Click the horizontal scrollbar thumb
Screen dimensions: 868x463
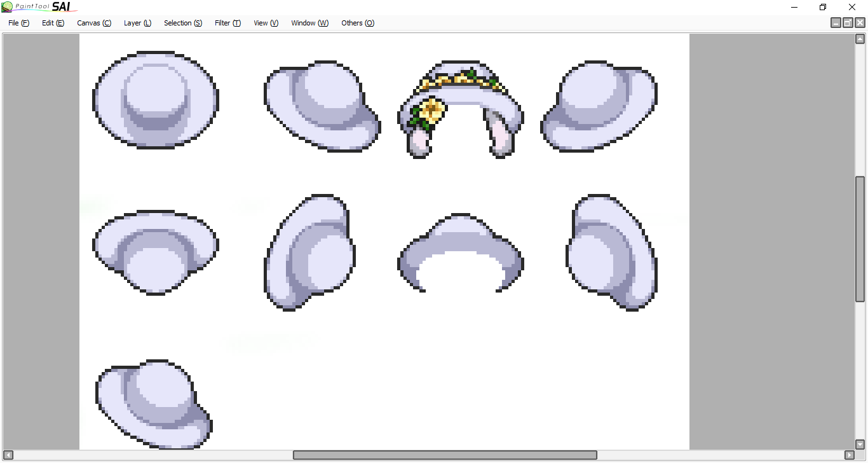pyautogui.click(x=445, y=455)
